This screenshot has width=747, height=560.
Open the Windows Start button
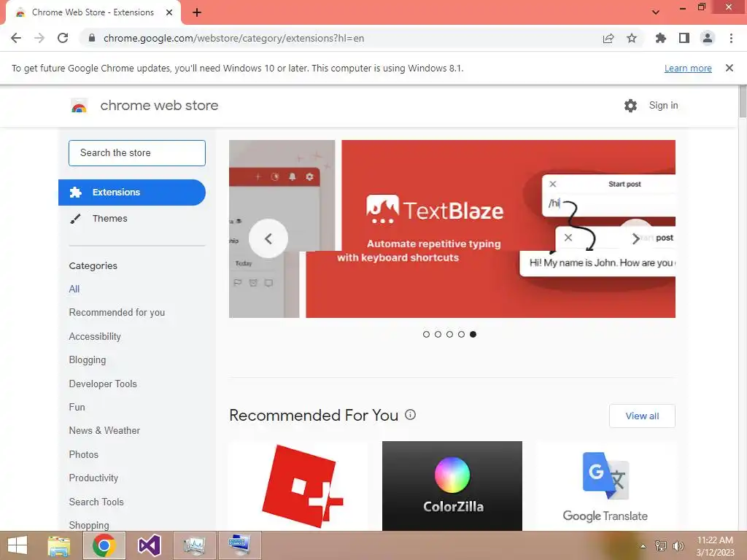pos(18,545)
